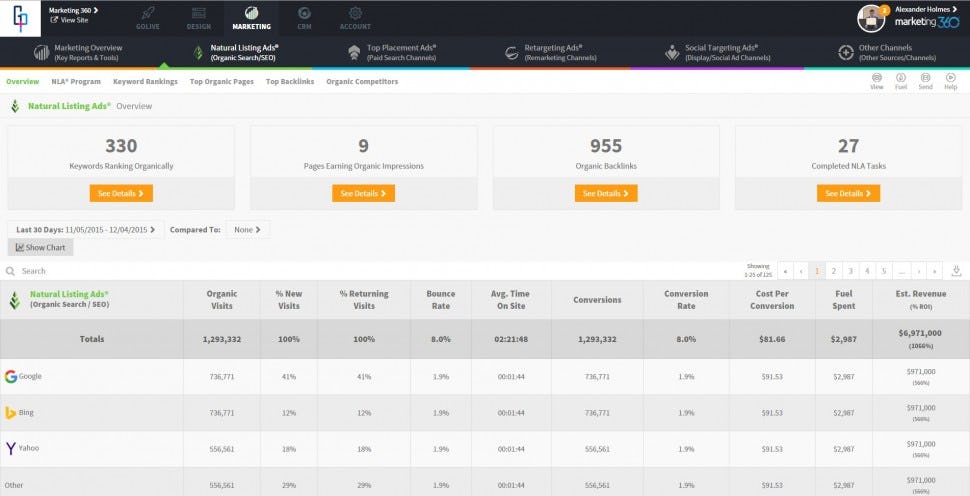Viewport: 970px width, 496px height.
Task: Click the site logo in the top corner
Action: (20, 18)
